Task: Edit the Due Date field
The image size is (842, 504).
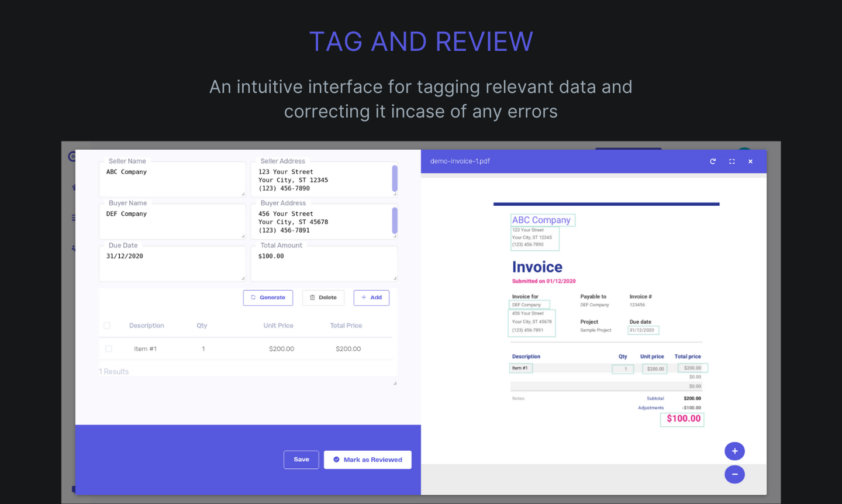Action: (x=172, y=264)
